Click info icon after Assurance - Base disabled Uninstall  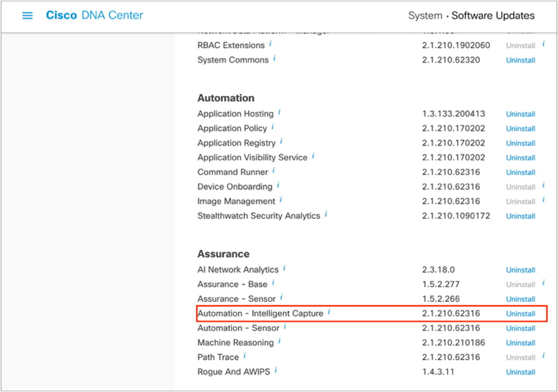pyautogui.click(x=543, y=283)
